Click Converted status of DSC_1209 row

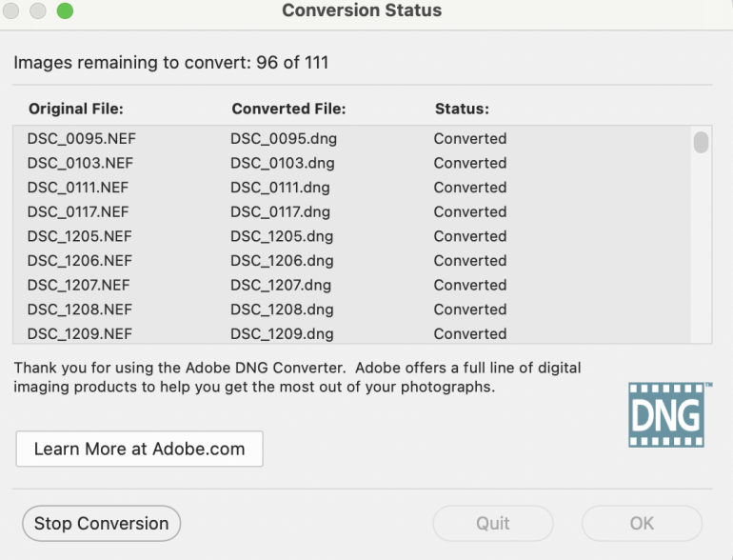470,333
